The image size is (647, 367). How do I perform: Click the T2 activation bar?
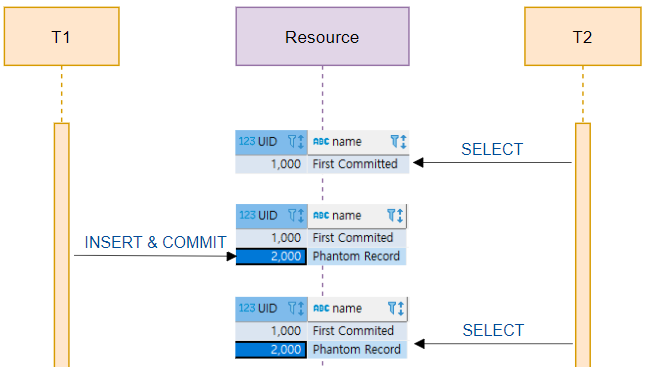[x=583, y=245]
